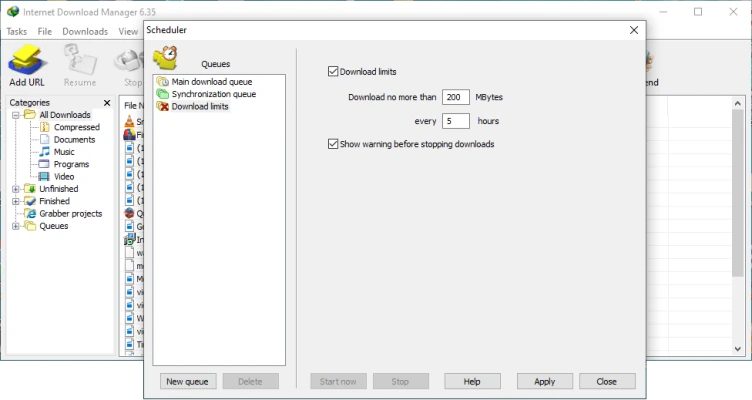Image resolution: width=752 pixels, height=400 pixels.
Task: Click the Help button
Action: pyautogui.click(x=472, y=382)
